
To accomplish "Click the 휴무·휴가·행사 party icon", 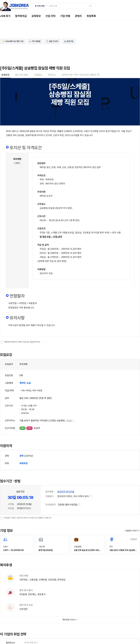I will (x=10, y=592).
